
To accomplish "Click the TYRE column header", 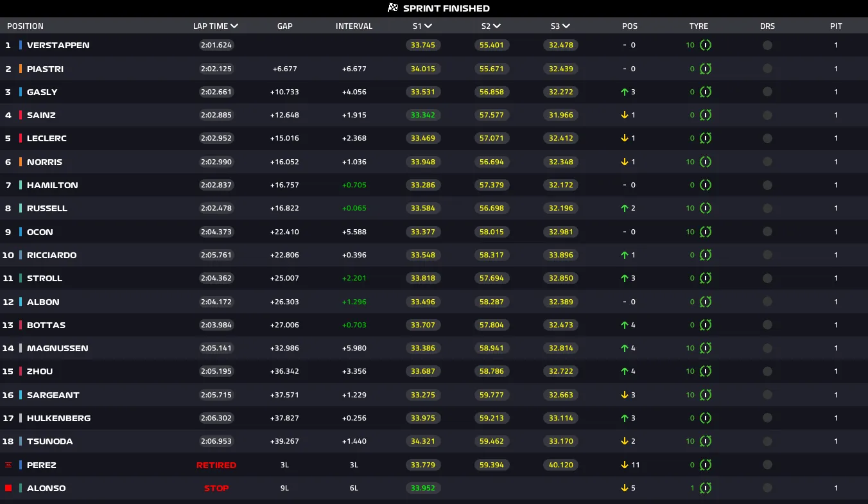I will coord(699,26).
